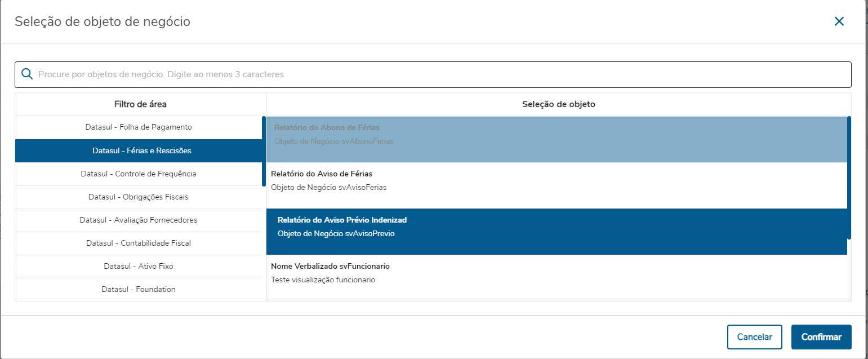Pick Nome Verbalizado svFuncionario object
The height and width of the screenshot is (359, 868).
click(x=557, y=273)
